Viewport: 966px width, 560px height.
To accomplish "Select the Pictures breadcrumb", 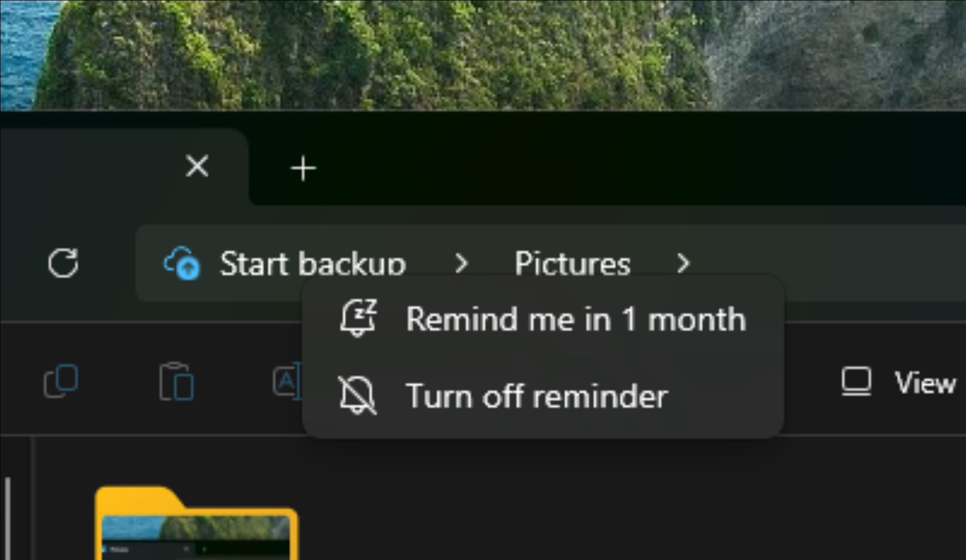I will 572,264.
